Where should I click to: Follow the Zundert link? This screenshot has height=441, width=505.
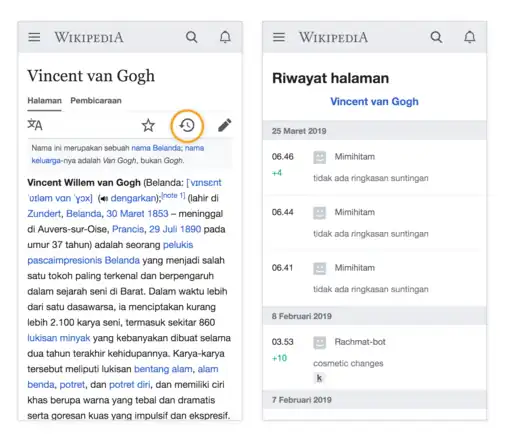(44, 214)
